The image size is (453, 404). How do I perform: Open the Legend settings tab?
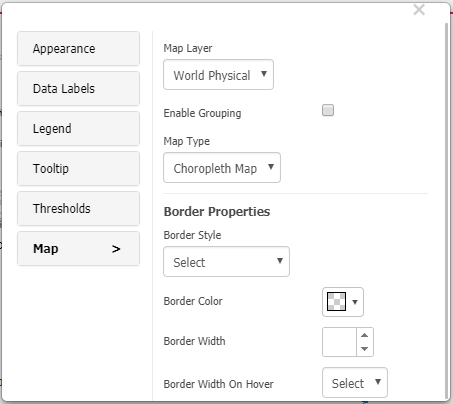78,129
